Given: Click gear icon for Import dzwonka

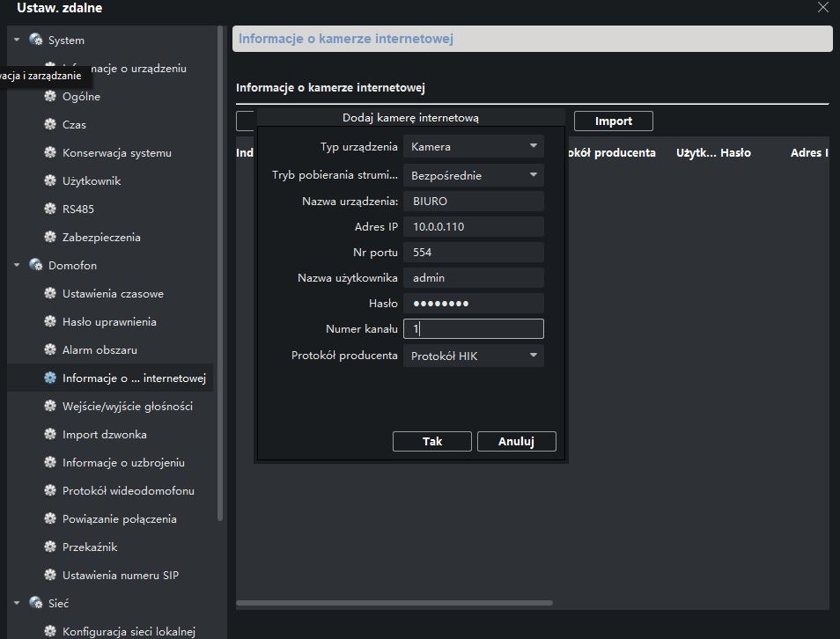Looking at the screenshot, I should (x=50, y=435).
